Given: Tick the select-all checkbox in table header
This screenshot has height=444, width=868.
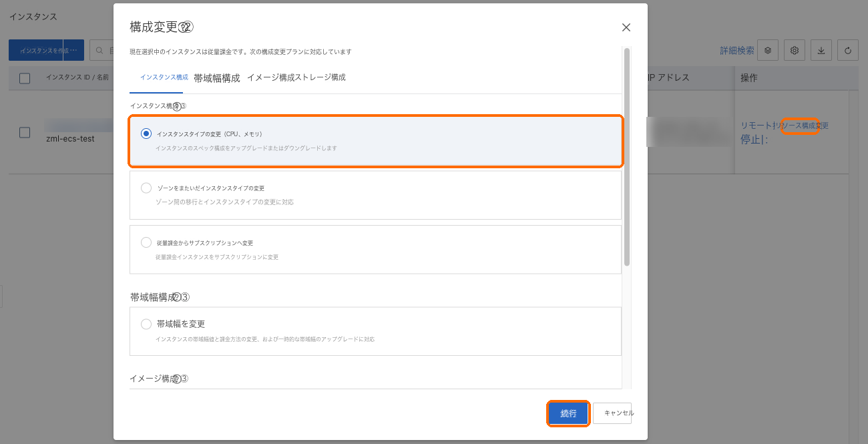Looking at the screenshot, I should (25, 78).
